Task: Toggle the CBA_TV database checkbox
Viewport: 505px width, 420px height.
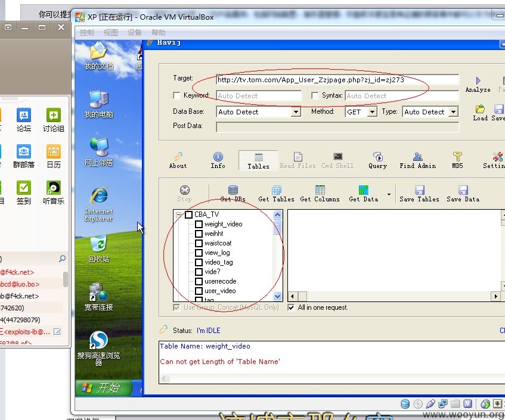Action: [x=189, y=214]
